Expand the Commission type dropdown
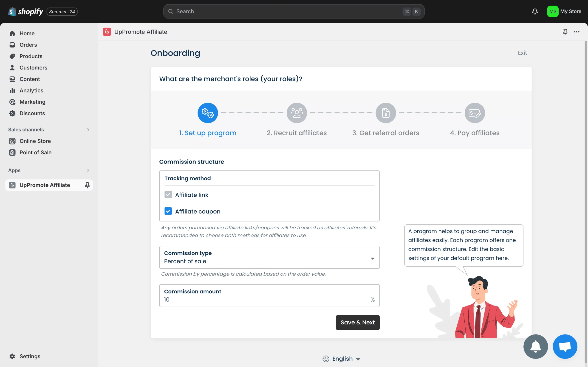 pos(372,259)
